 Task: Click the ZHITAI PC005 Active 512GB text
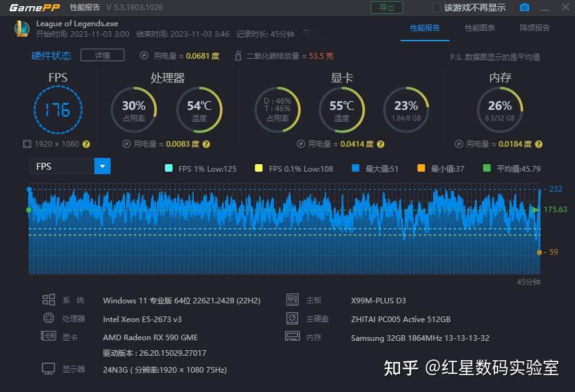(x=401, y=319)
